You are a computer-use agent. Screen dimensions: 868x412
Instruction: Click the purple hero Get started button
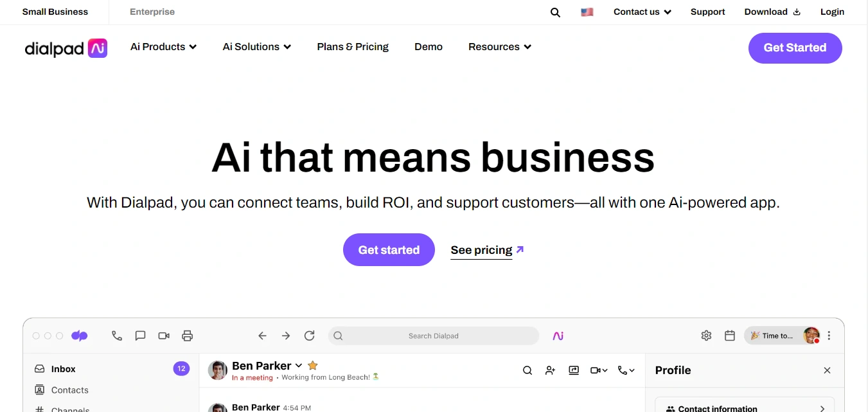click(389, 250)
